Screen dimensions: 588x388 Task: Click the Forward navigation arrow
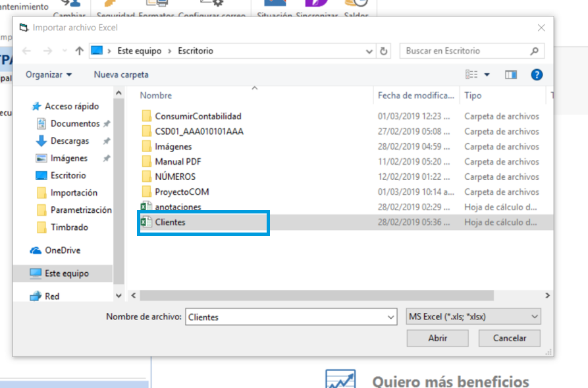(47, 51)
